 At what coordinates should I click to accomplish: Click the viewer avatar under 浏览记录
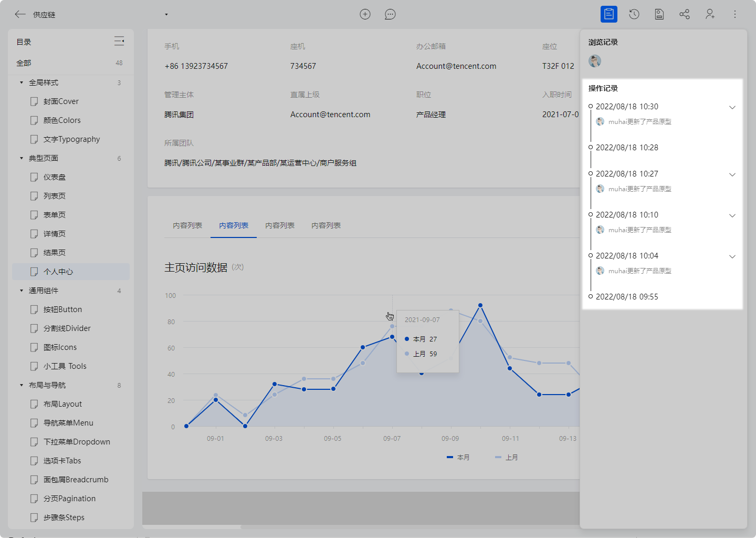click(x=595, y=61)
